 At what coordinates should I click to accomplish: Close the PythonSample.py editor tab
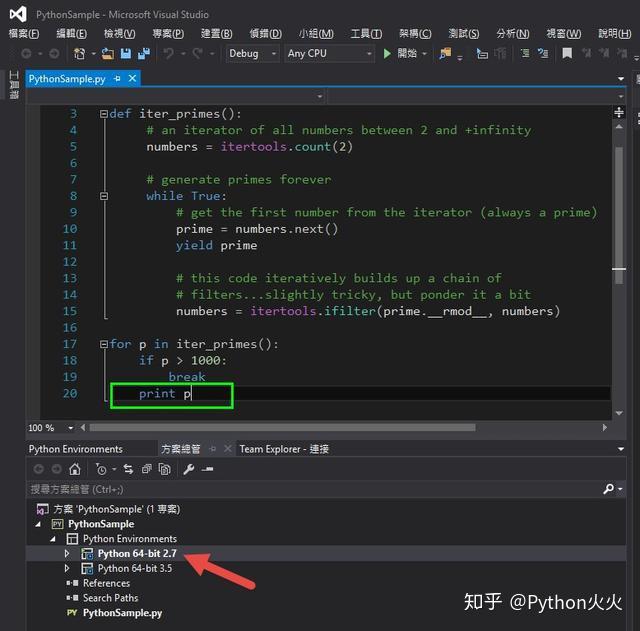pos(132,78)
